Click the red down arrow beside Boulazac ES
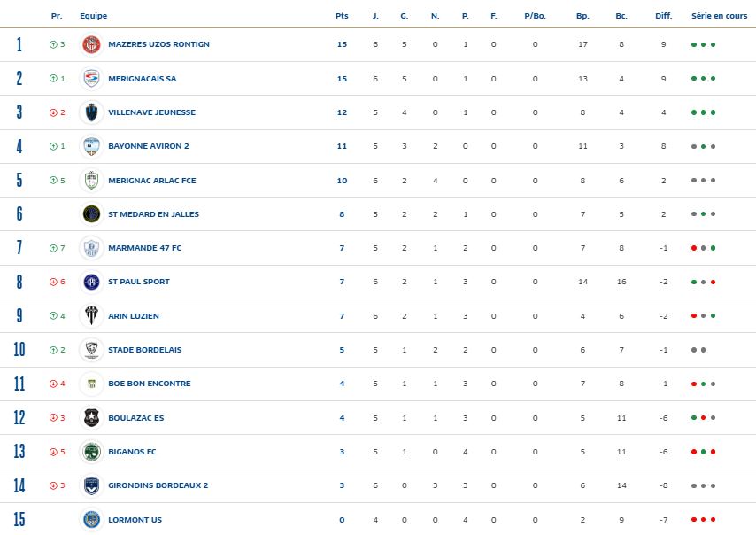 click(53, 418)
